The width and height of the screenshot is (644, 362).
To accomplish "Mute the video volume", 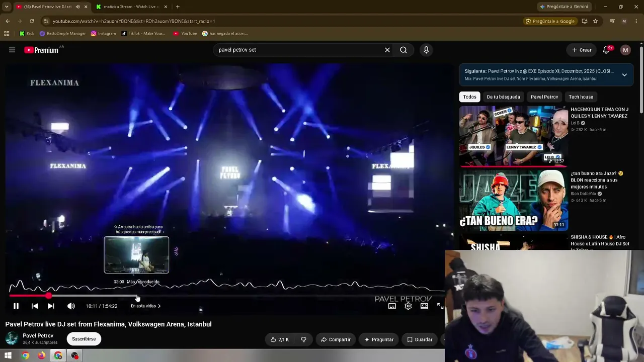I will [x=71, y=306].
